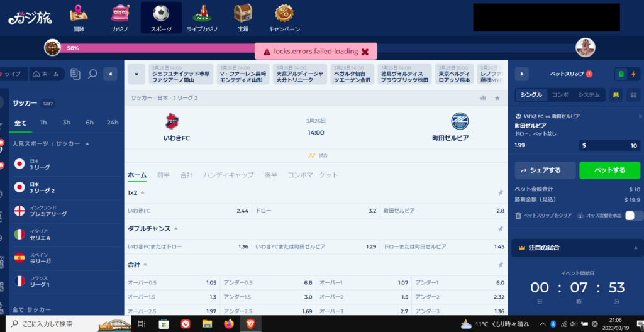This screenshot has width=644, height=332.
Task: Enable quick bet lightning icon
Action: pos(633,74)
